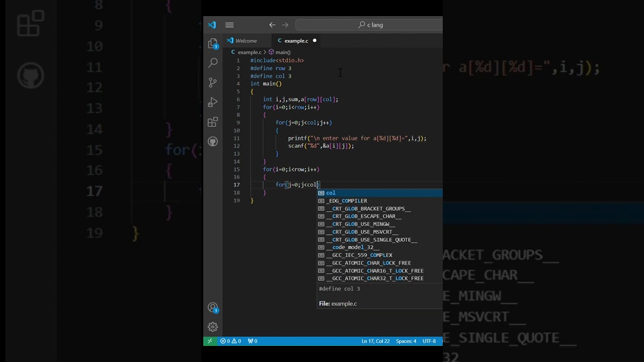Click the '#define row 3' code line
This screenshot has height=362, width=644.
[x=271, y=68]
